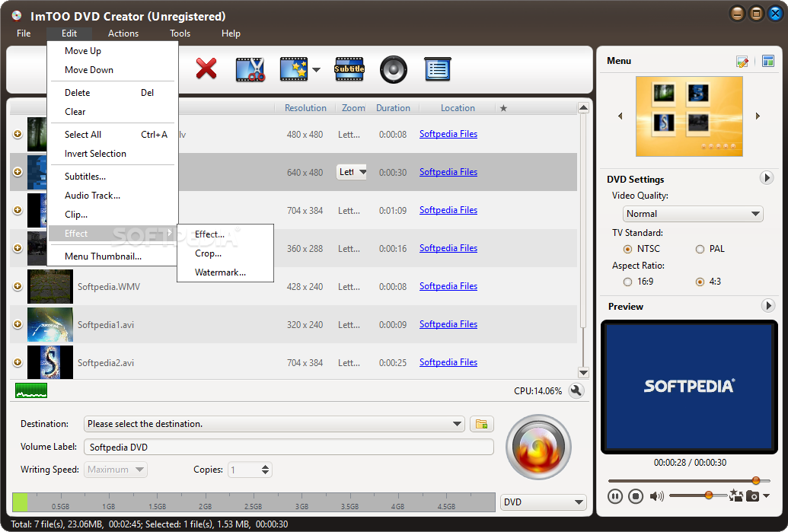Choose Invert Selection menu entry

coord(113,154)
